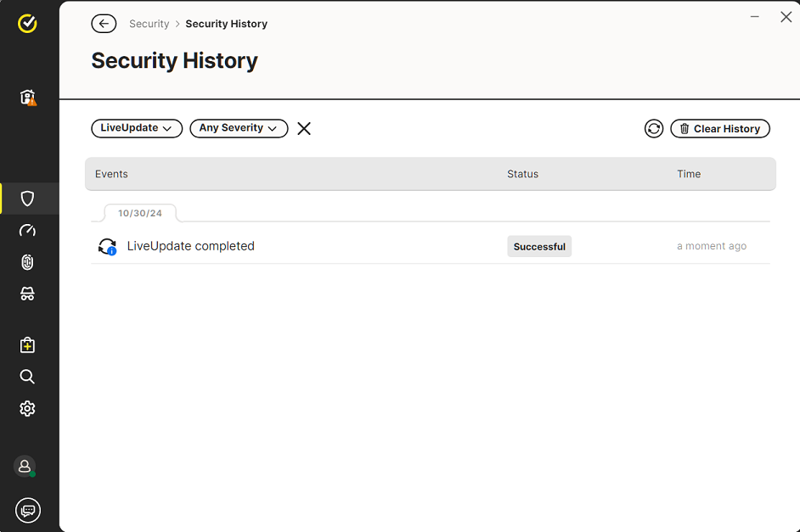Open the Performance speedometer icon
800x532 pixels.
(x=27, y=230)
